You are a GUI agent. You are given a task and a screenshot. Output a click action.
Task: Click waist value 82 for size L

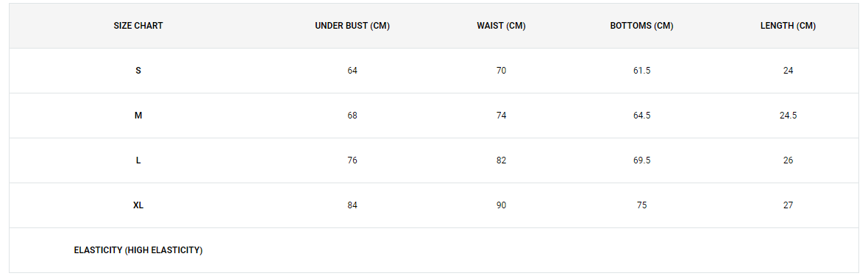coord(501,160)
